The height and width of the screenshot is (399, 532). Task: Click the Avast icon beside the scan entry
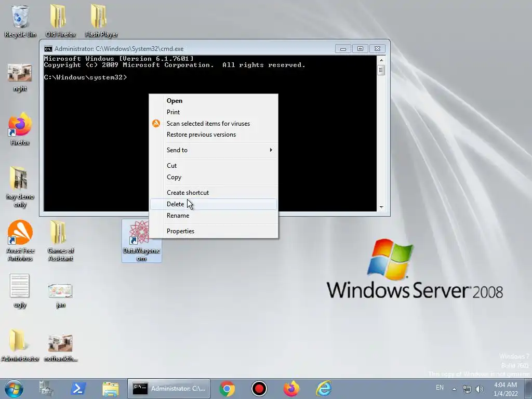coord(156,124)
